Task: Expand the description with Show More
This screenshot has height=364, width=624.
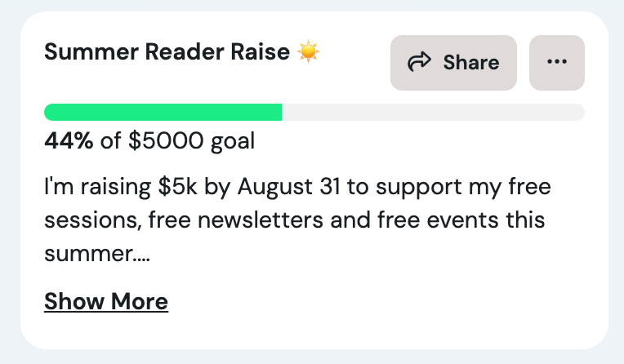Action: pyautogui.click(x=106, y=301)
